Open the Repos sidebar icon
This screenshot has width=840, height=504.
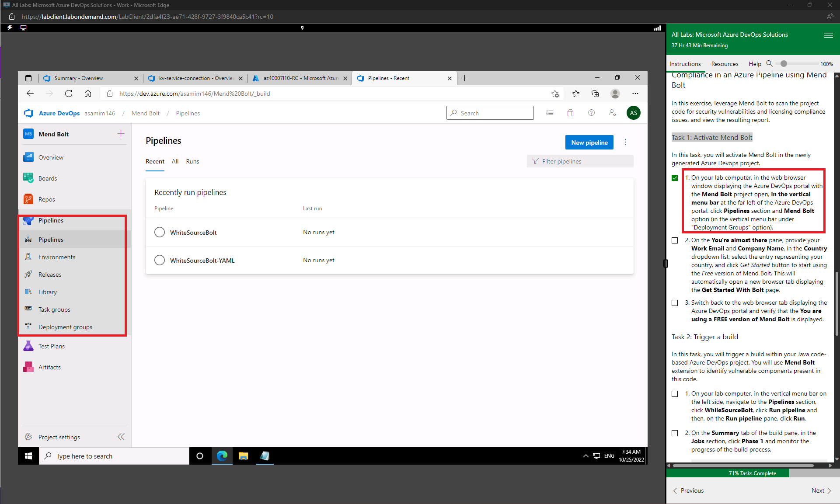click(28, 199)
